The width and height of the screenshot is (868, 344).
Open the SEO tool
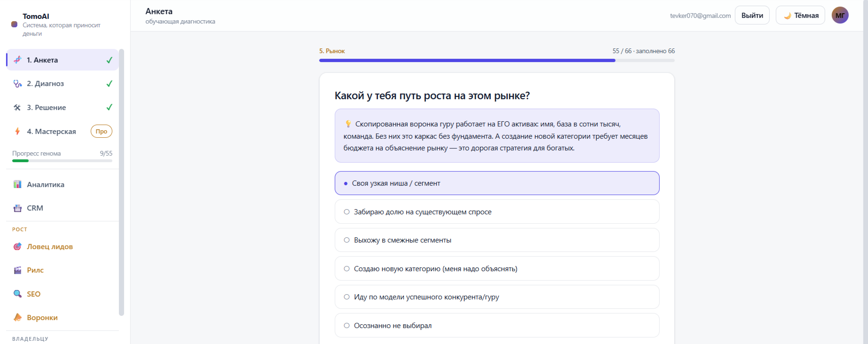pos(62,294)
